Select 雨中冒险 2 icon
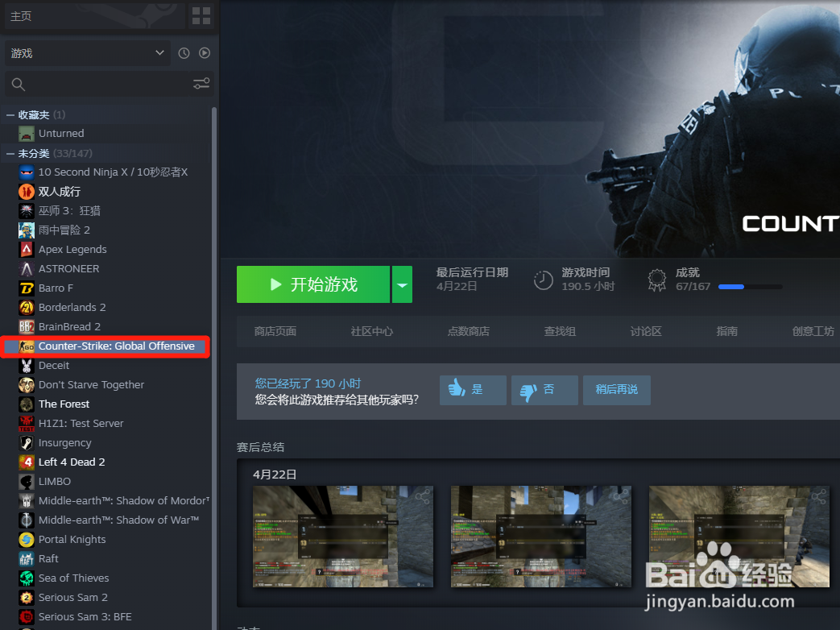 [x=27, y=230]
